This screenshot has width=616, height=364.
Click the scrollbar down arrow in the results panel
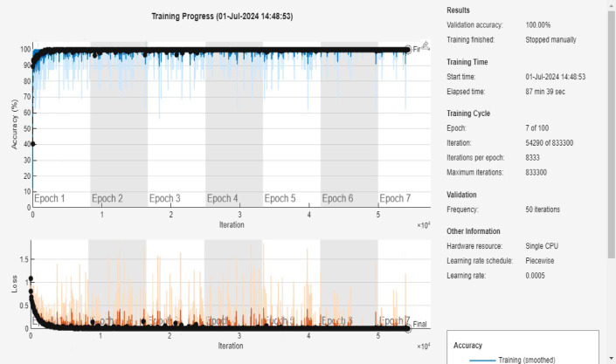(x=612, y=358)
